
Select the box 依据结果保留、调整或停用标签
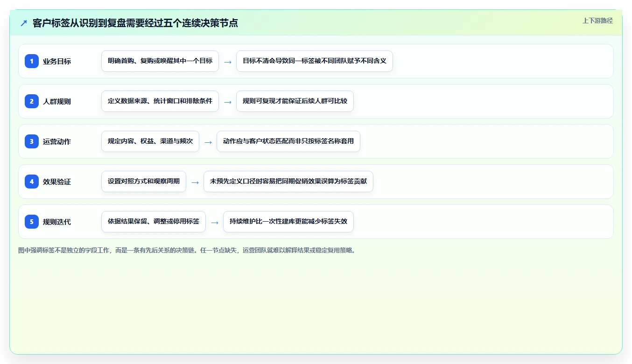pos(154,222)
